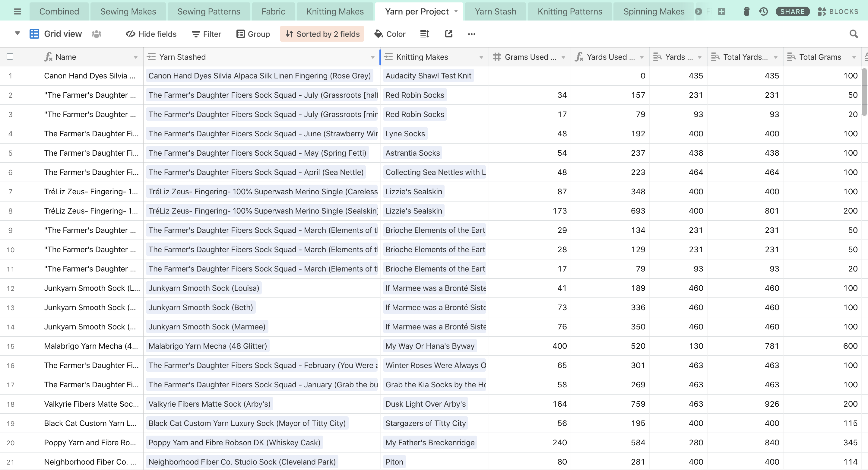This screenshot has height=470, width=868.
Task: Click the Name formula field icon
Action: pyautogui.click(x=48, y=57)
